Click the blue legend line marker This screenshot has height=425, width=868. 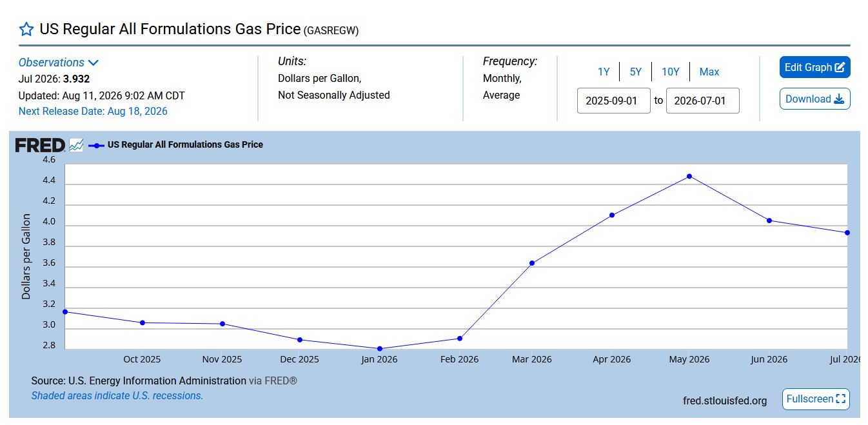[x=96, y=145]
